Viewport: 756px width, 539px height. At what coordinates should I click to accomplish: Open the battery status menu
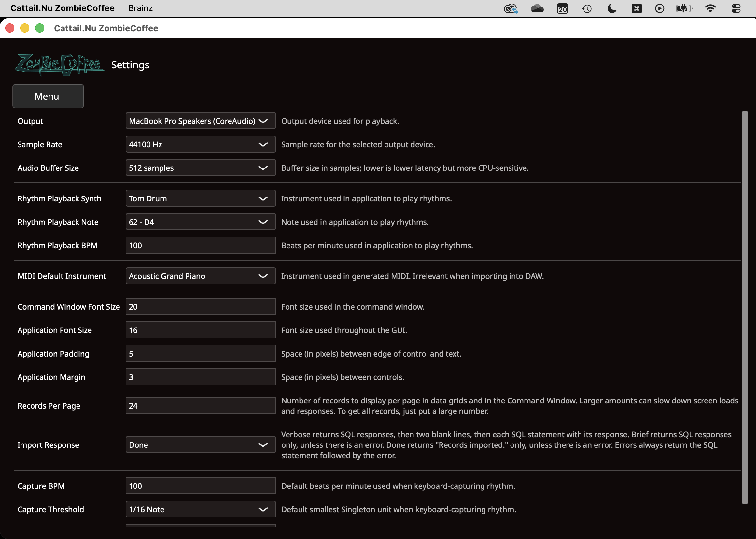[684, 8]
